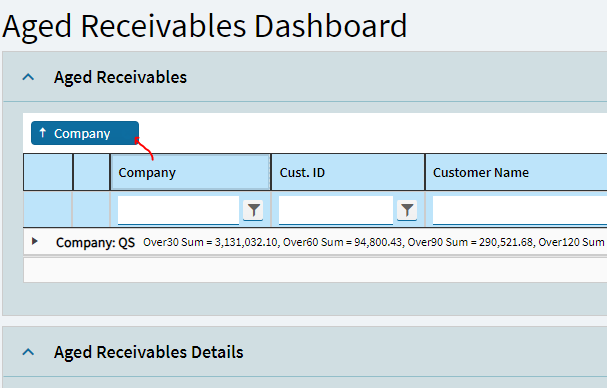The image size is (607, 388).
Task: Toggle sort arrow in Company group chip
Action: coord(43,133)
